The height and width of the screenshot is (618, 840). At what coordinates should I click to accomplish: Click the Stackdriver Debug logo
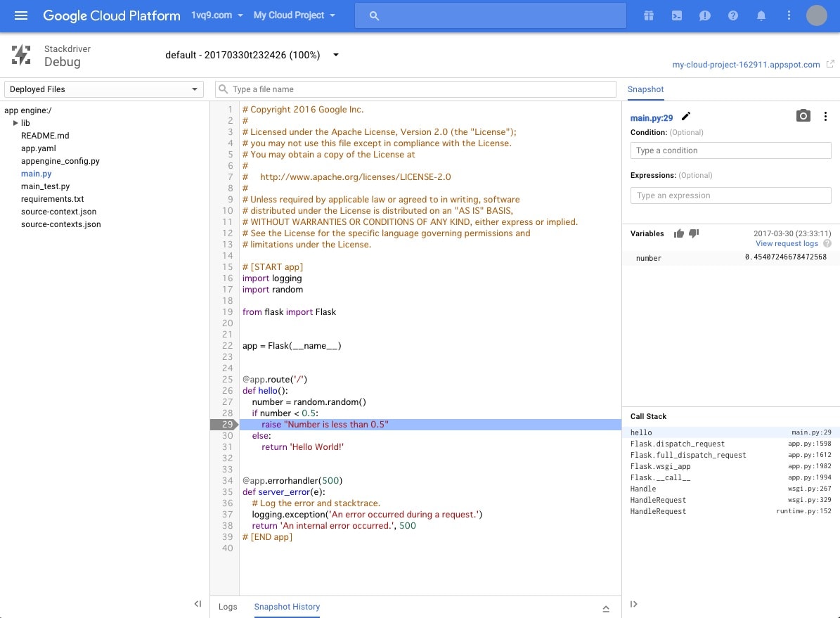(21, 56)
